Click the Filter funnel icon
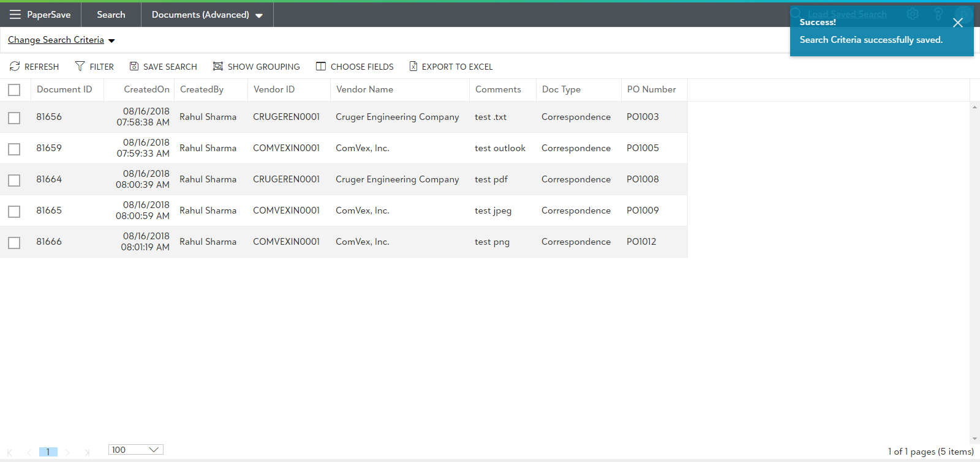Screen dimensions: 980x462 point(80,66)
